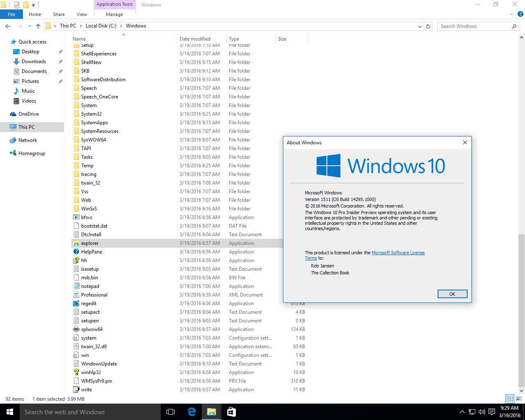Open the Store from the taskbar
This screenshot has width=525, height=420.
pyautogui.click(x=231, y=412)
